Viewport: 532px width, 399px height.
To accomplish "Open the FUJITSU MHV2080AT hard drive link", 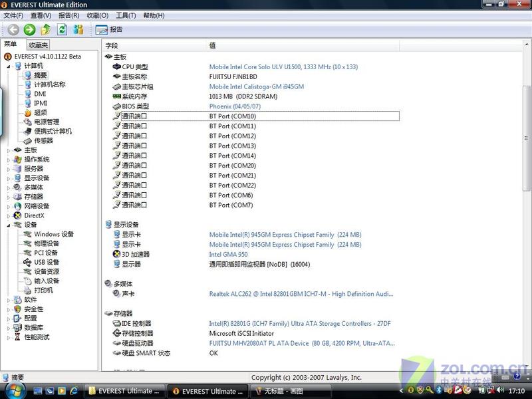I will click(x=302, y=343).
